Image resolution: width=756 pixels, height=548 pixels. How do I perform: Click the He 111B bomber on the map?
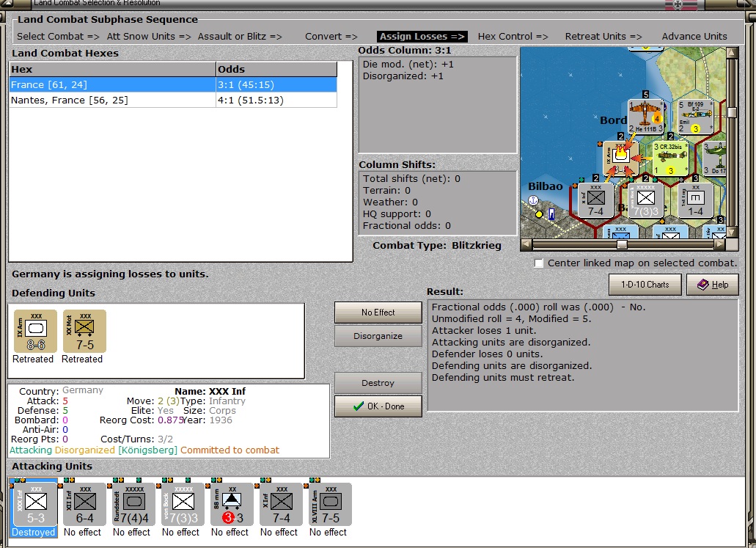[645, 117]
